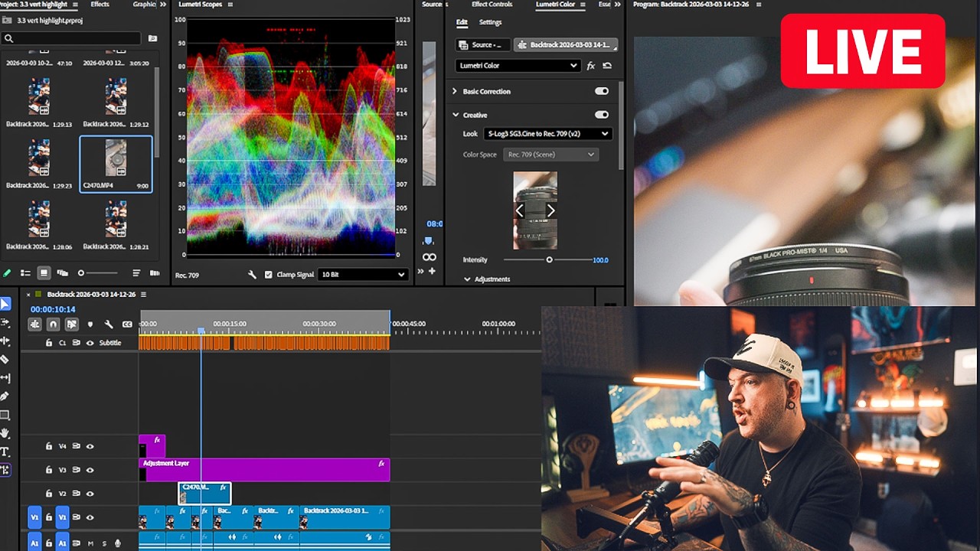Open the Lumetri Scopes panel menu

(x=229, y=5)
